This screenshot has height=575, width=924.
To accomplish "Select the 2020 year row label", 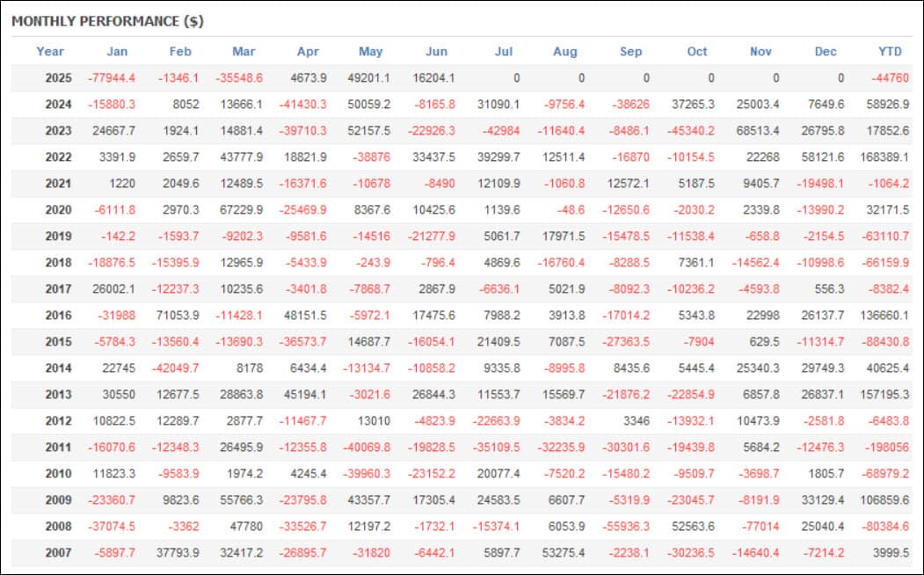I will (58, 210).
